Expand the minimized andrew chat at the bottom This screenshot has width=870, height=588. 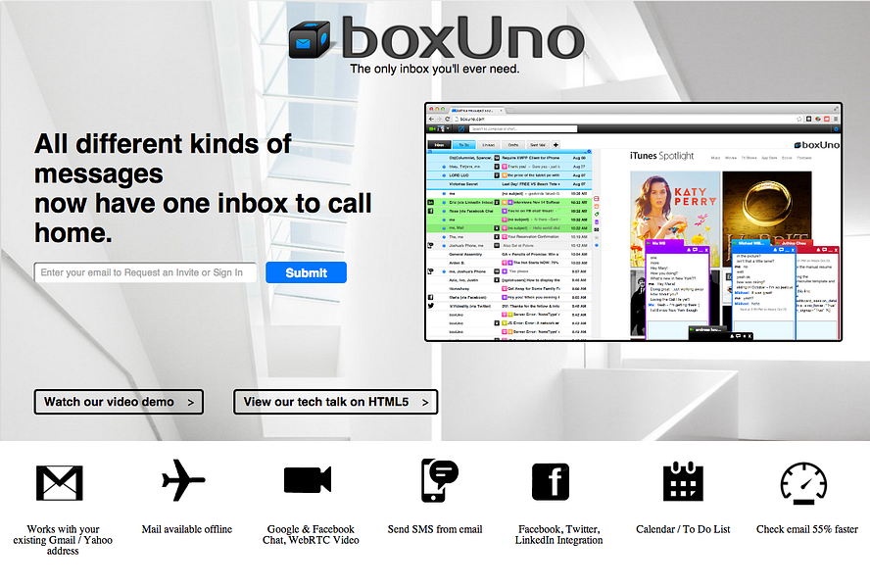pyautogui.click(x=706, y=329)
